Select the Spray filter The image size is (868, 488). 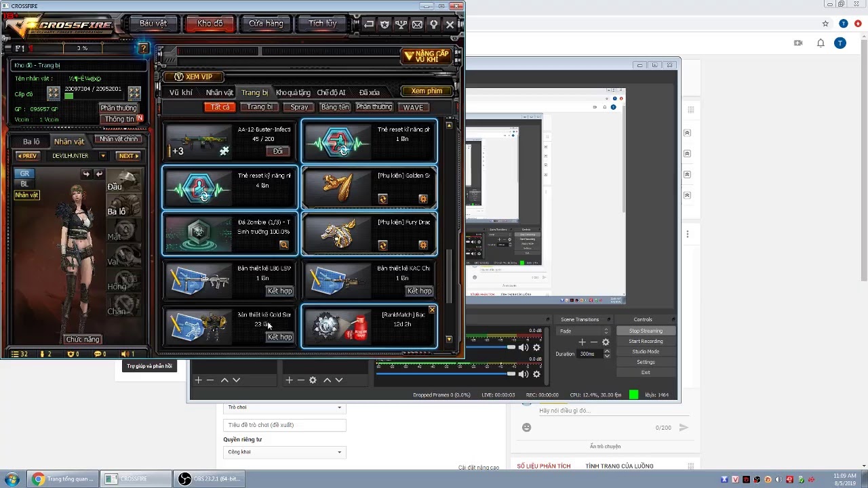pyautogui.click(x=299, y=107)
